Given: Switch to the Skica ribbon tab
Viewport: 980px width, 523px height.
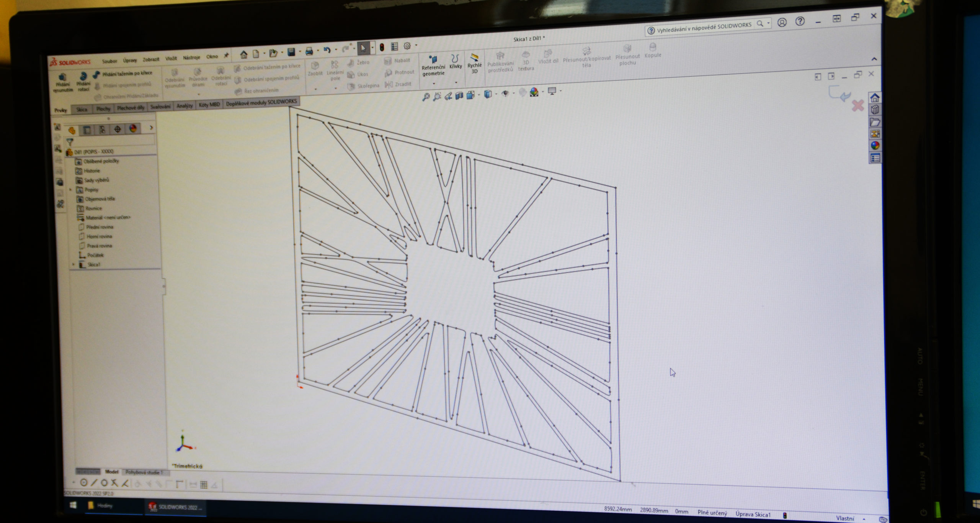Looking at the screenshot, I should coord(82,109).
